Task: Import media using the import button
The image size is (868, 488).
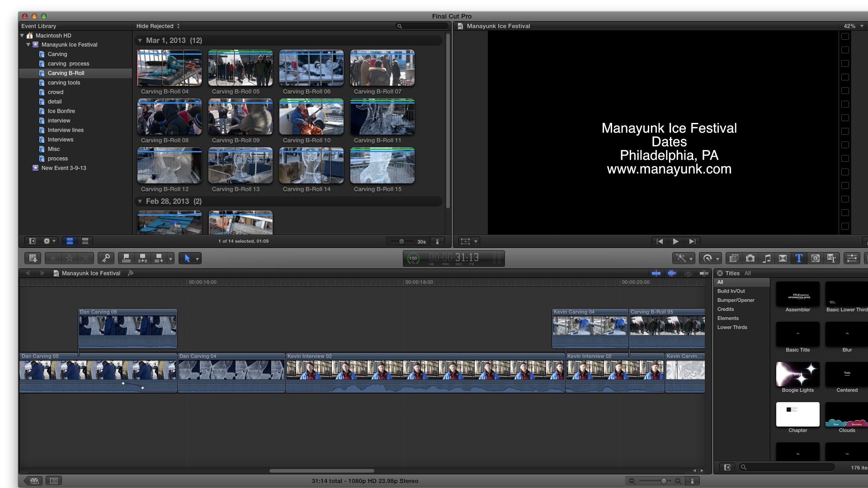Action: coord(33,258)
